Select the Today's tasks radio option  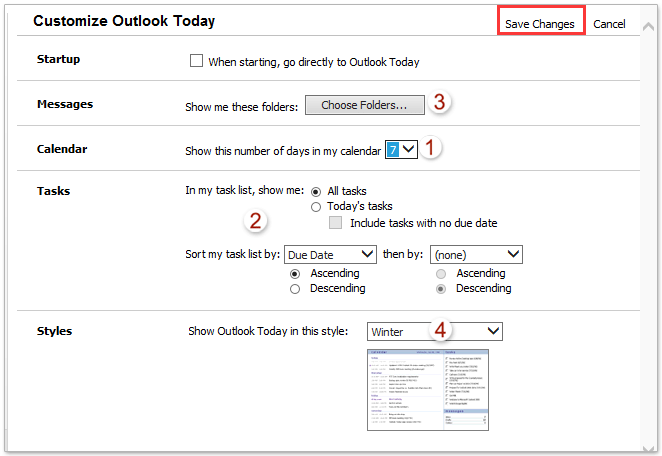pyautogui.click(x=316, y=207)
